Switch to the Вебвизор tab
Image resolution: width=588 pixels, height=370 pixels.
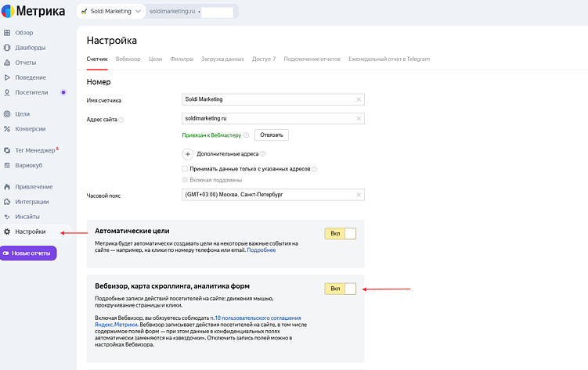click(128, 59)
